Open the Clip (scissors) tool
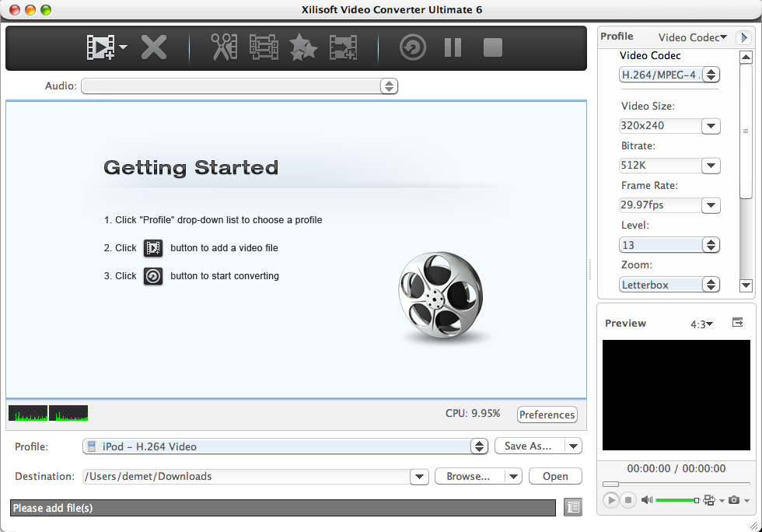 (224, 47)
